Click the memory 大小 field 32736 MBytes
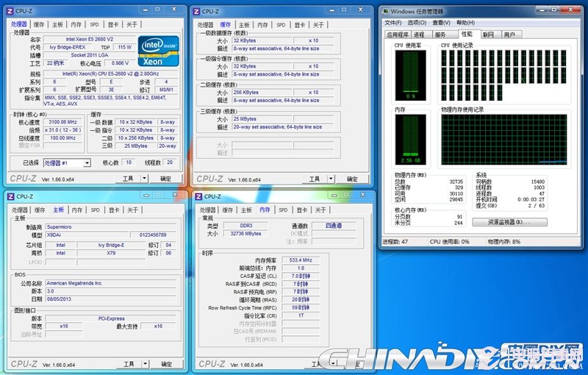588x375 pixels. [x=246, y=234]
